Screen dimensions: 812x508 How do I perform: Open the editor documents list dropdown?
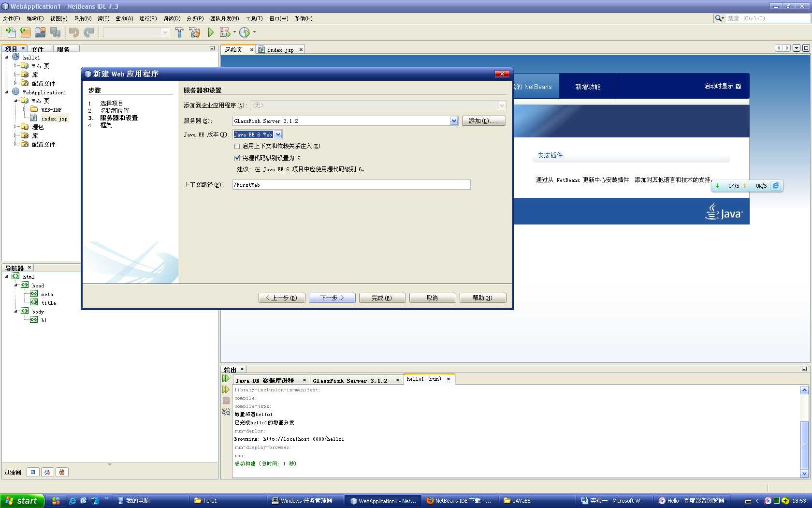797,48
